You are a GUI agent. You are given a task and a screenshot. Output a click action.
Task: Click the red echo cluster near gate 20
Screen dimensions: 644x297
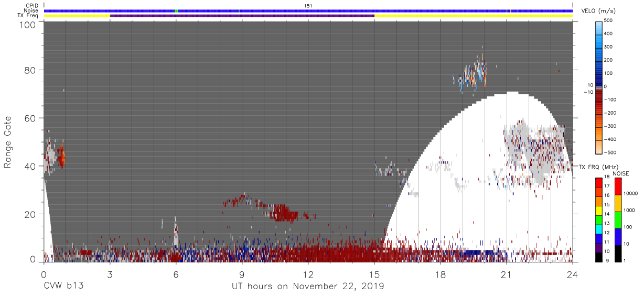[283, 213]
